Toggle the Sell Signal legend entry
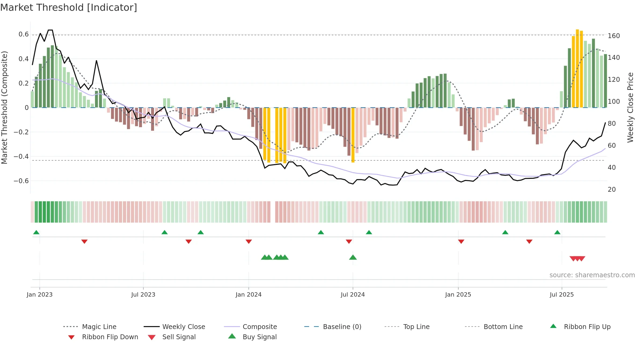The width and height of the screenshot is (644, 362). coord(172,337)
